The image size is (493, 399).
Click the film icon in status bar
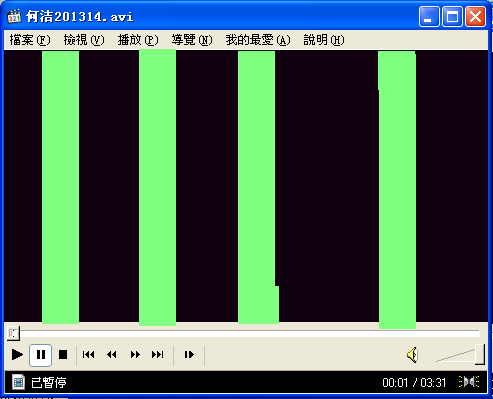pos(19,382)
